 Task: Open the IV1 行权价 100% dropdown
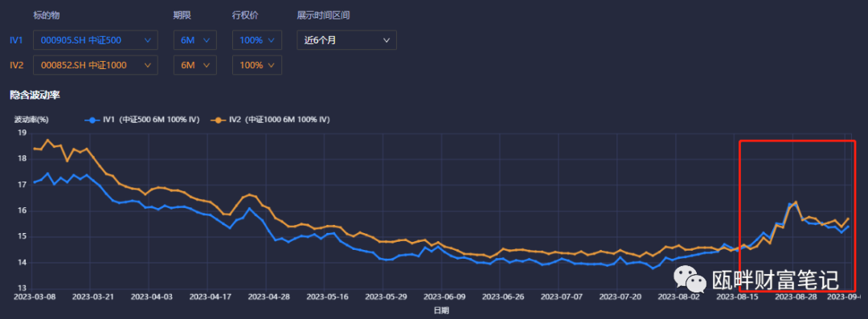coord(257,40)
